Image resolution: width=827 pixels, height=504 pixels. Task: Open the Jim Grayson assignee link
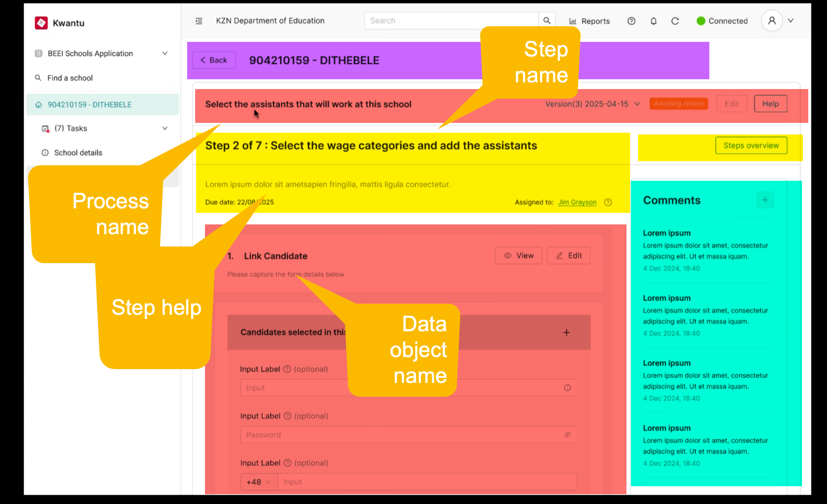(x=577, y=202)
